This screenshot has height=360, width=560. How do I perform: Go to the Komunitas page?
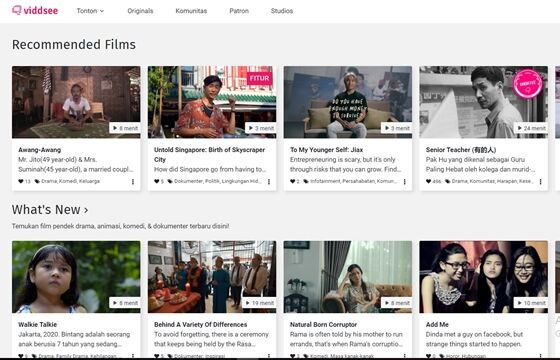(x=191, y=11)
